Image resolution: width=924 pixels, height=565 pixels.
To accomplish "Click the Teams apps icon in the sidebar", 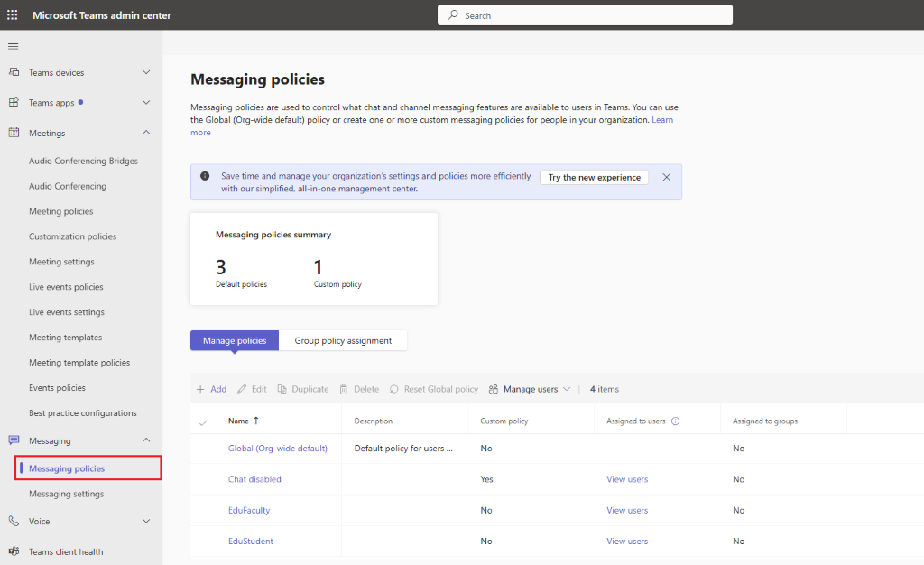I will [14, 102].
